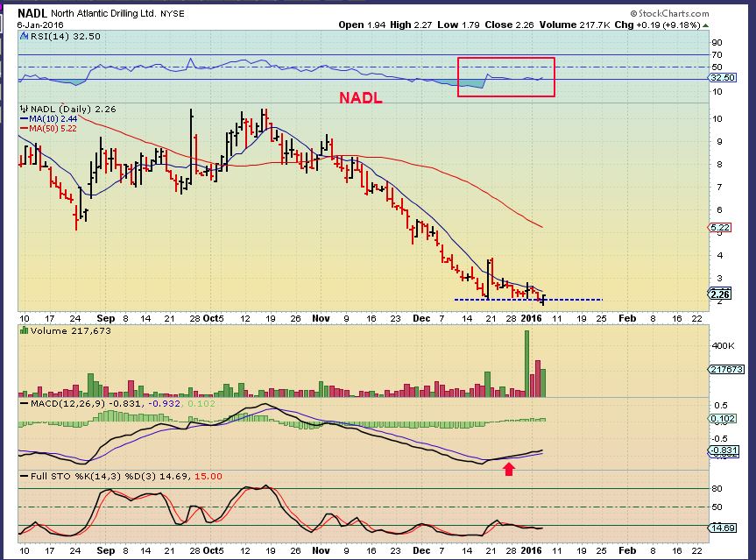This screenshot has width=756, height=560.
Task: Click the Feb label on the bottom date axis
Action: tap(627, 550)
